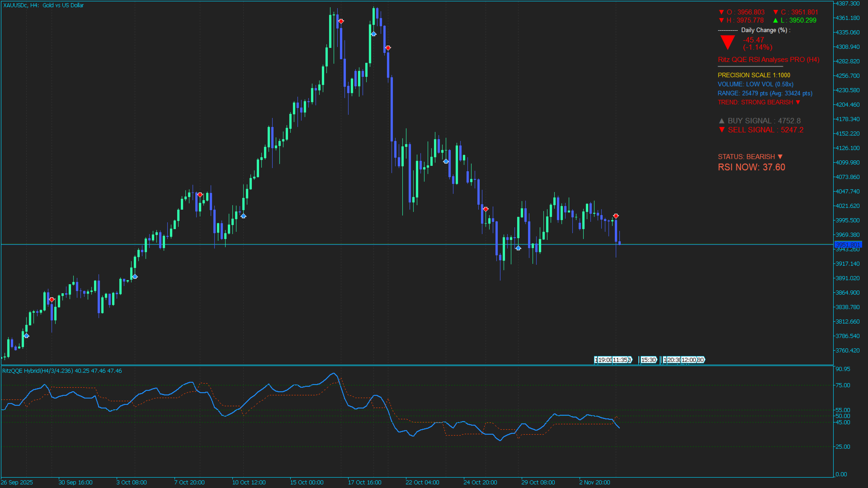Click the gray up triangle beside BUY SIGNAL
The height and width of the screenshot is (488, 868).
click(x=722, y=121)
